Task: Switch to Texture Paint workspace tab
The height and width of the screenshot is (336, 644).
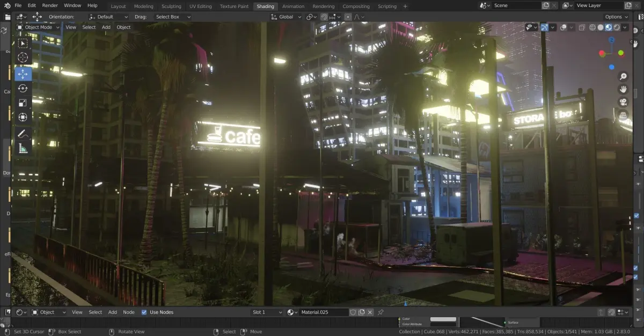Action: pyautogui.click(x=234, y=6)
